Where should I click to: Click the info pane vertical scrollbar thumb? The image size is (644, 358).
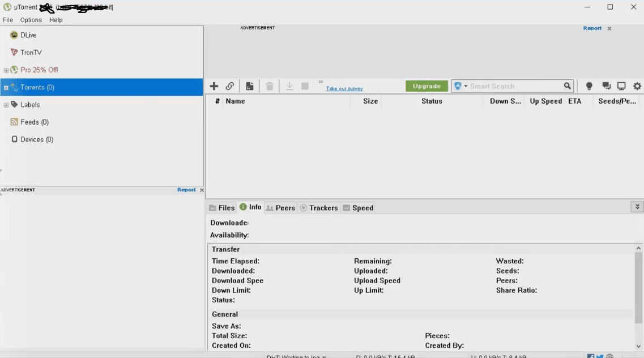click(x=638, y=287)
